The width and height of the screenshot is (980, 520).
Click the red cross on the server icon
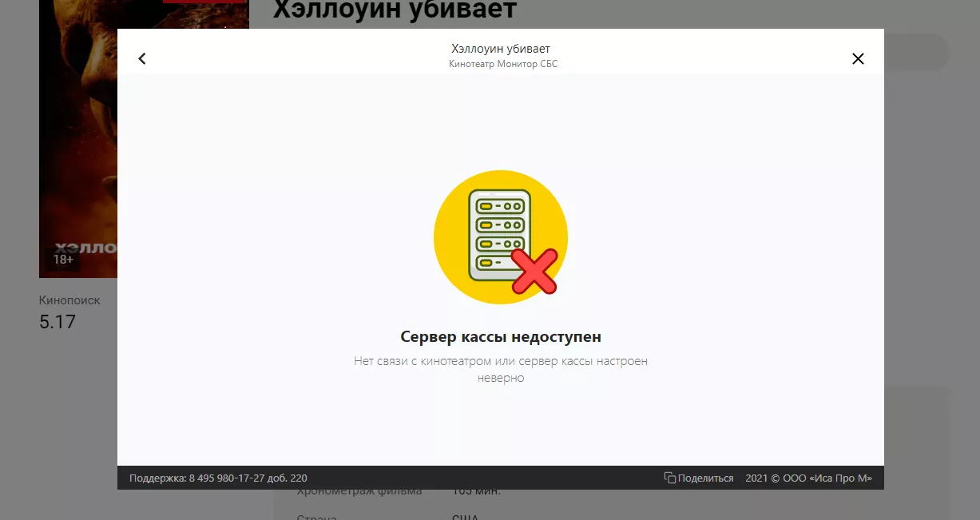pos(534,272)
